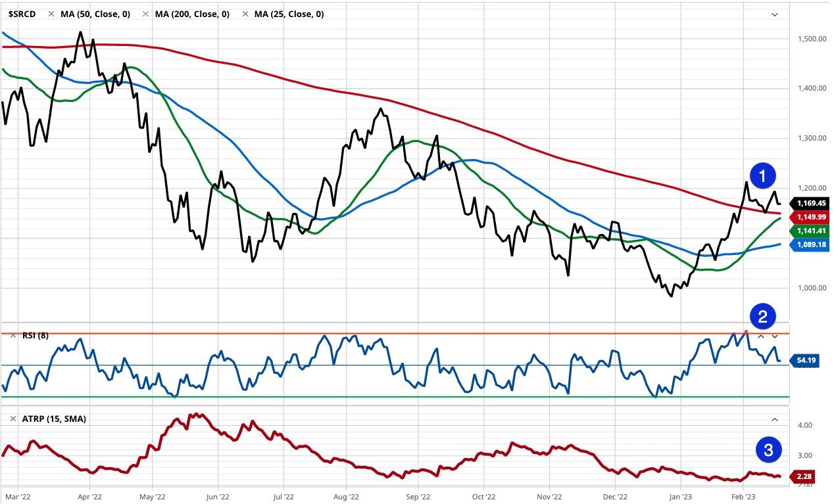Open the ATRP (15, SMA) study label
Image resolution: width=834 pixels, height=504 pixels.
54,419
